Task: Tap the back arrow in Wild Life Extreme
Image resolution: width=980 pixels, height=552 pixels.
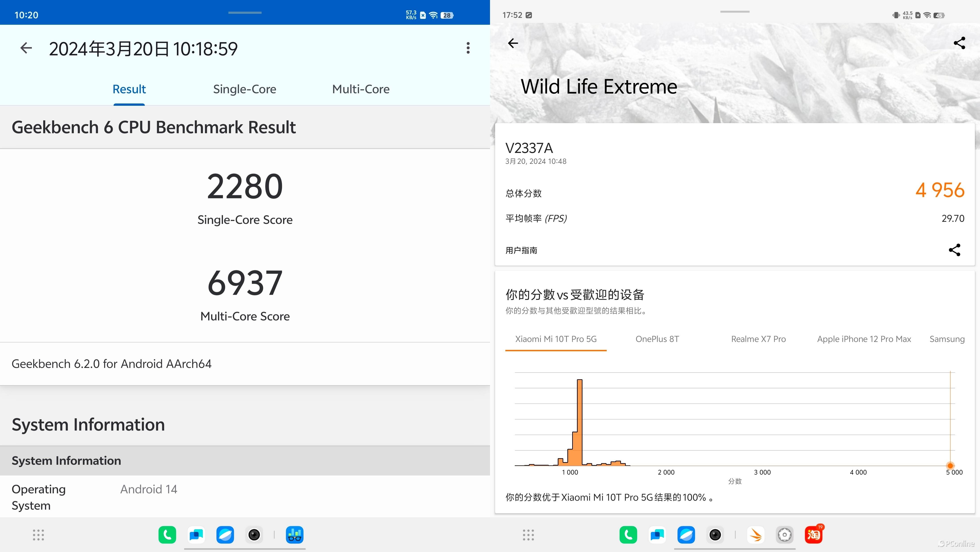Action: [x=513, y=43]
